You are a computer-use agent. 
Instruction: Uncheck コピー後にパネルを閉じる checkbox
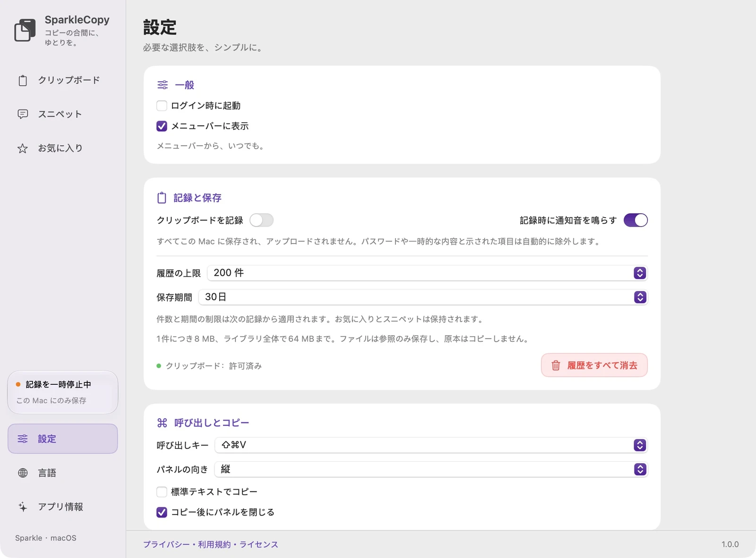[x=162, y=512]
